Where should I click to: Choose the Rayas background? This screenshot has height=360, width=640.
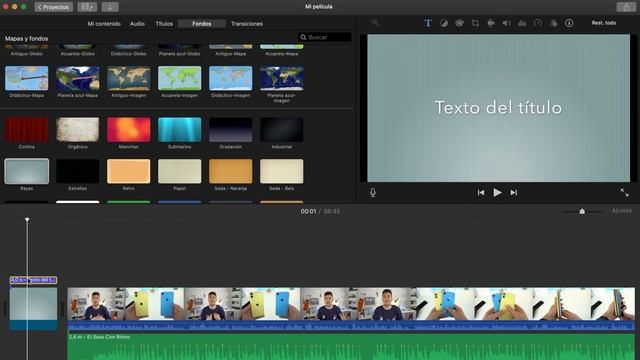tap(27, 171)
